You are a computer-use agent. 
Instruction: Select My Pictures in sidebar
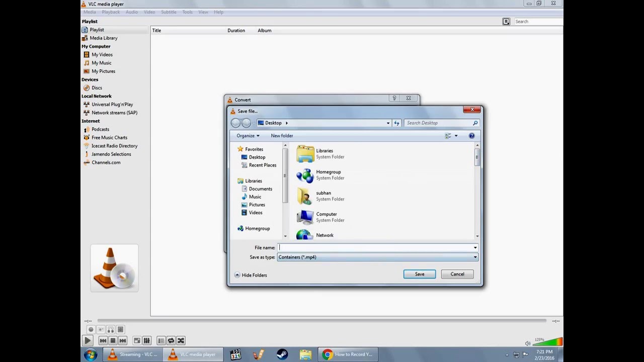click(103, 71)
